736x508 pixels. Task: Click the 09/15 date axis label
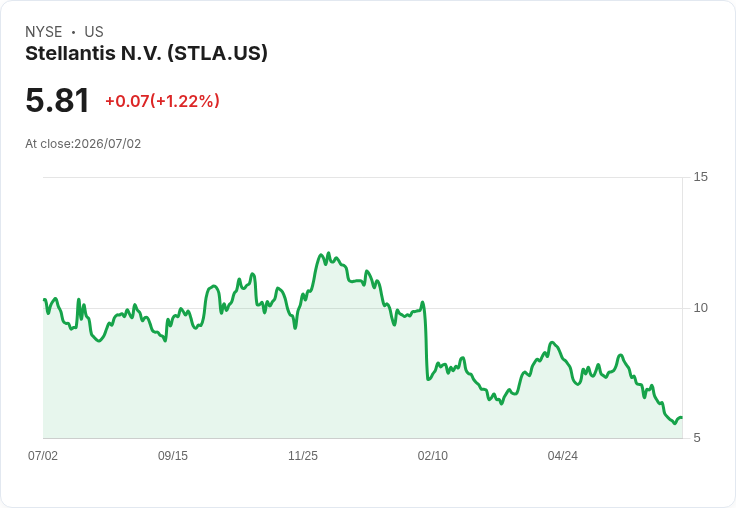click(x=173, y=456)
